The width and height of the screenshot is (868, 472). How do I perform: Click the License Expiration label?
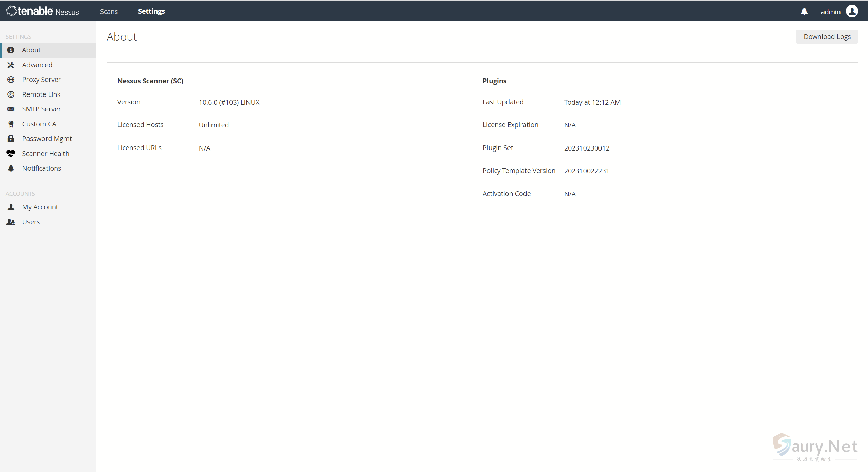[x=511, y=125]
